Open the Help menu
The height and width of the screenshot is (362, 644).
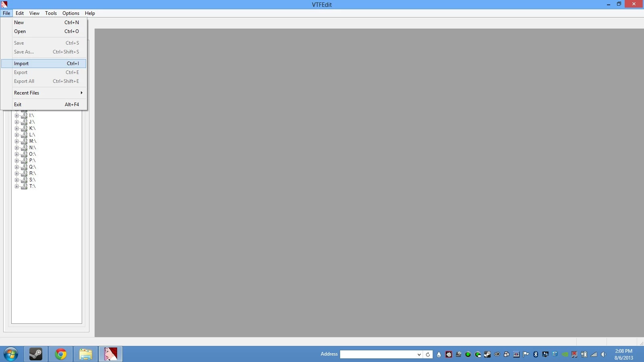tap(90, 13)
